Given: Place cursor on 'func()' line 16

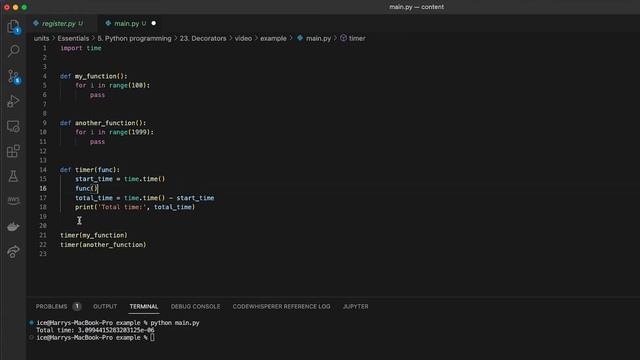Looking at the screenshot, I should click(x=87, y=189).
